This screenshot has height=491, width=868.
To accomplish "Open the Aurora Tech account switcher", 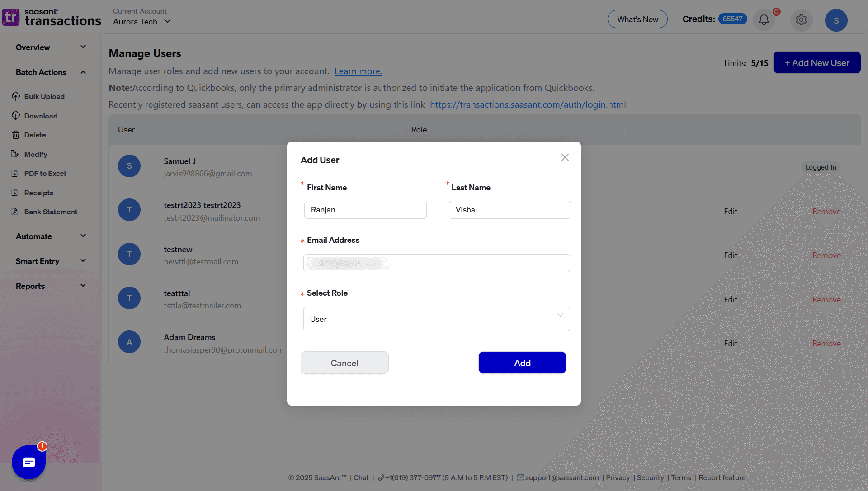I will [x=141, y=21].
